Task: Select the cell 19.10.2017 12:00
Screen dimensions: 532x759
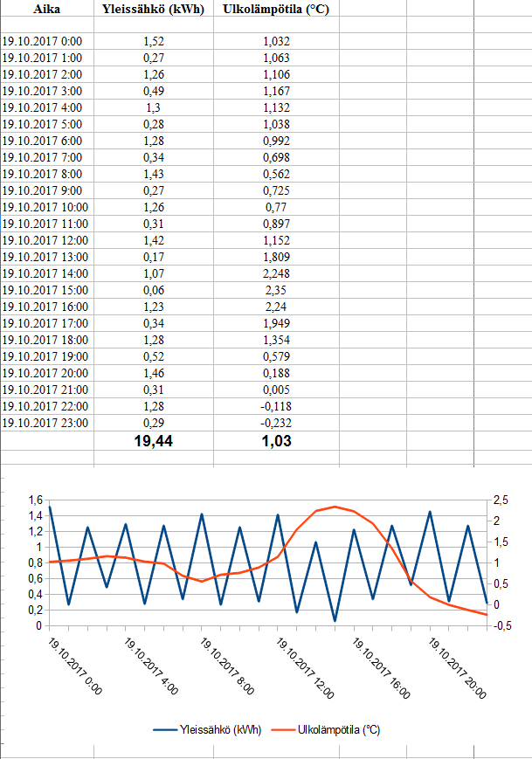Action: tap(47, 240)
